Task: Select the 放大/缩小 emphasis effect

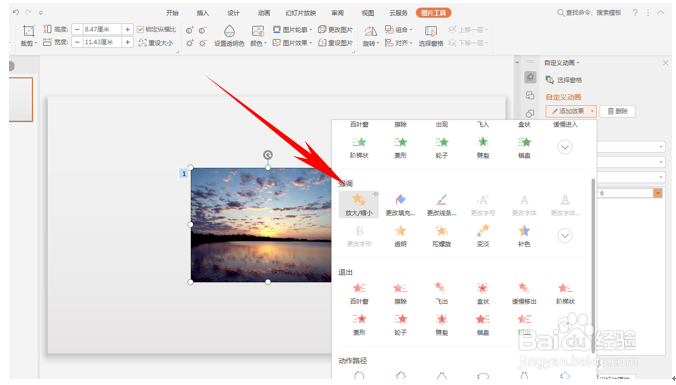Action: pos(359,204)
